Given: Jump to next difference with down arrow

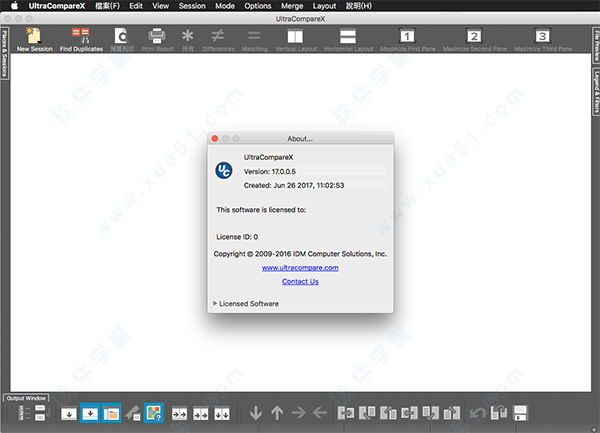Looking at the screenshot, I should [256, 413].
